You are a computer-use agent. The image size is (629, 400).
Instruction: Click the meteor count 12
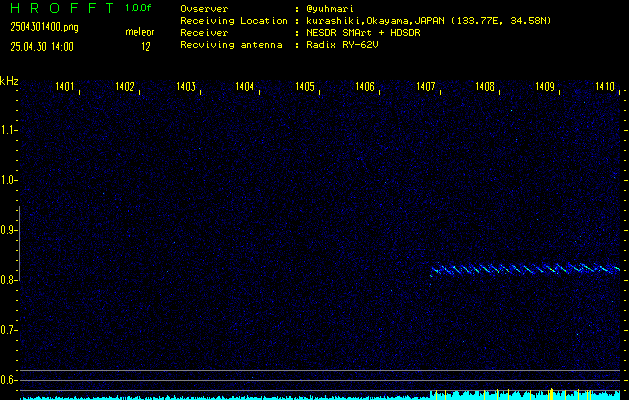click(146, 47)
